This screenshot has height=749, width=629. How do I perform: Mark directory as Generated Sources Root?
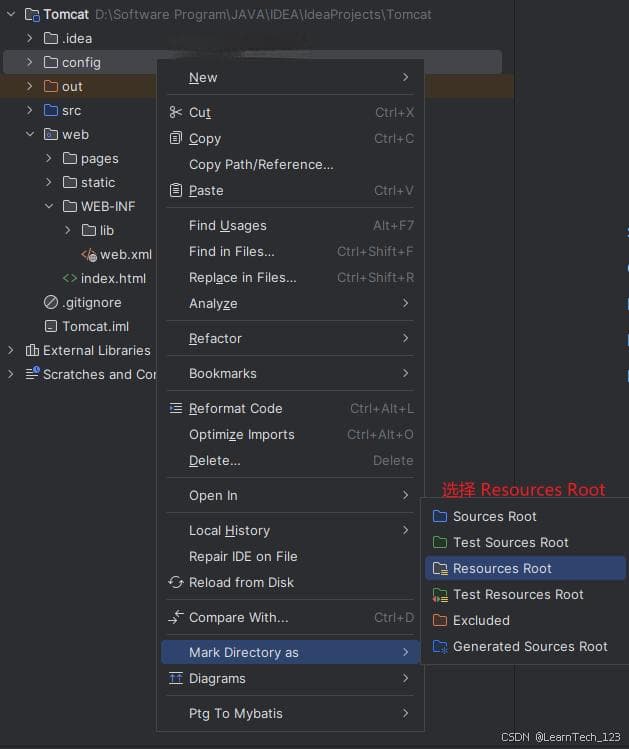click(525, 646)
